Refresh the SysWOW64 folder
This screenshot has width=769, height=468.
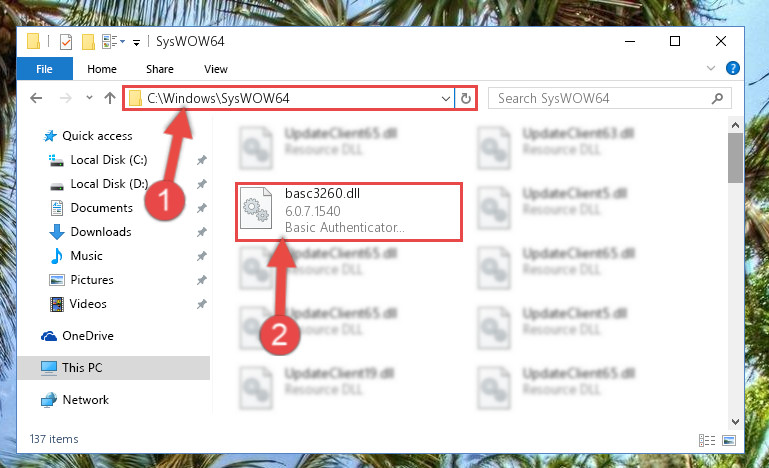coord(466,99)
